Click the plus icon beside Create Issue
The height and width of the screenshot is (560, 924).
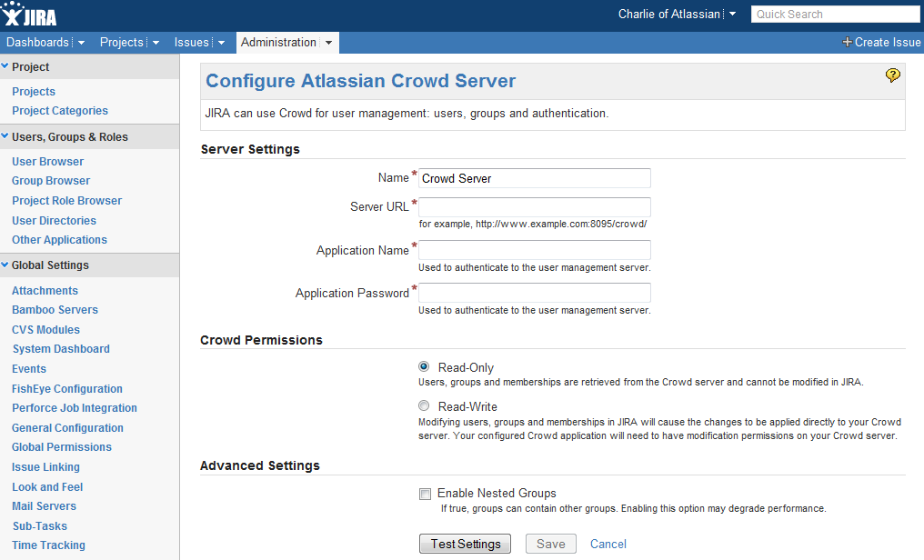point(847,42)
